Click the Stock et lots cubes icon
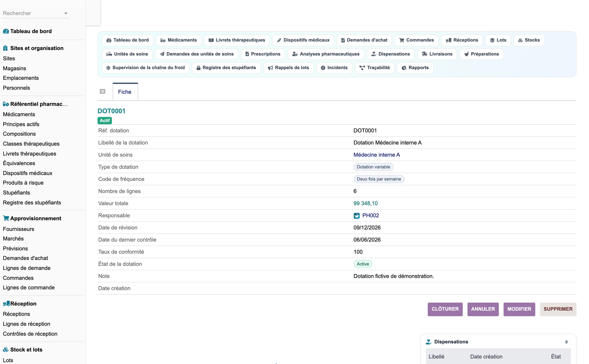The width and height of the screenshot is (589, 364). click(x=6, y=349)
